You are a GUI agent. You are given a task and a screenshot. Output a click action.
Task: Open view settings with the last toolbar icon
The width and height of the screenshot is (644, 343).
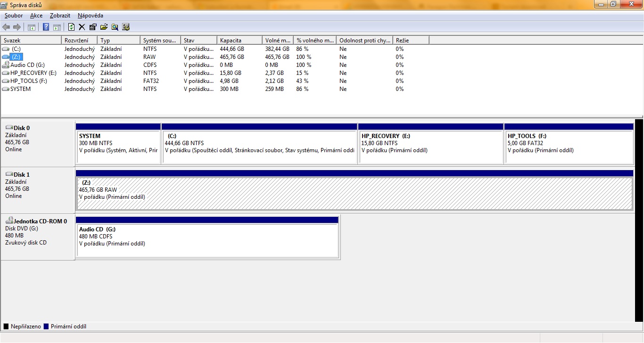[x=126, y=27]
